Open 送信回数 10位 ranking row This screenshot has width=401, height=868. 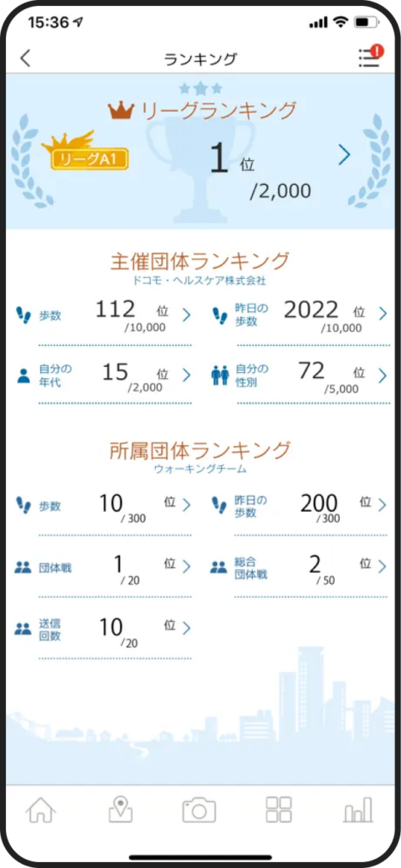pos(103,632)
